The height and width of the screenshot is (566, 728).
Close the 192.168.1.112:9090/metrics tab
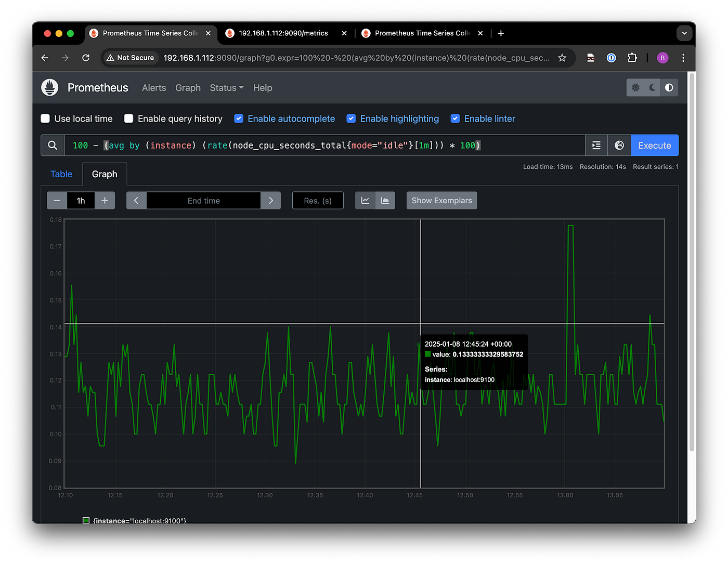tap(344, 33)
